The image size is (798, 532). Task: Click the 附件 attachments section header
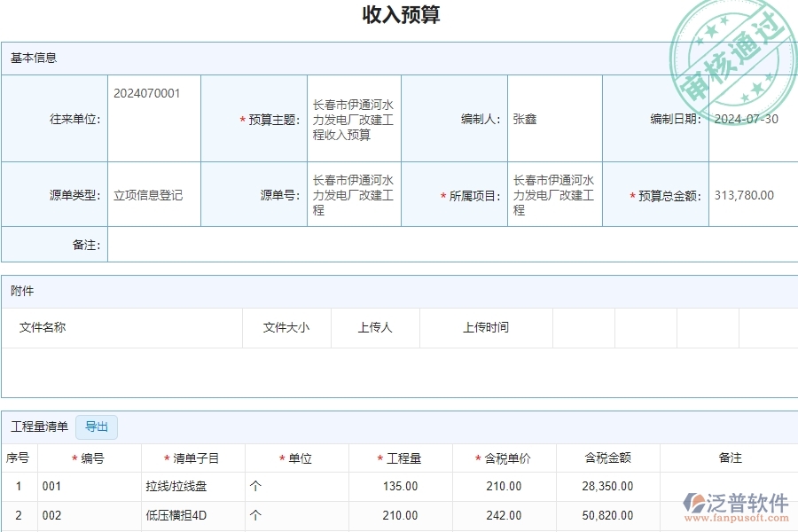pyautogui.click(x=20, y=292)
